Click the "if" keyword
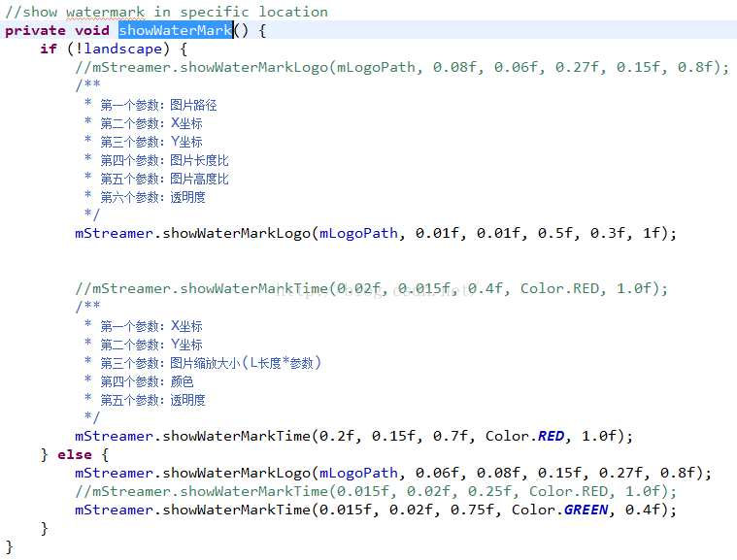The width and height of the screenshot is (737, 560). (49, 49)
